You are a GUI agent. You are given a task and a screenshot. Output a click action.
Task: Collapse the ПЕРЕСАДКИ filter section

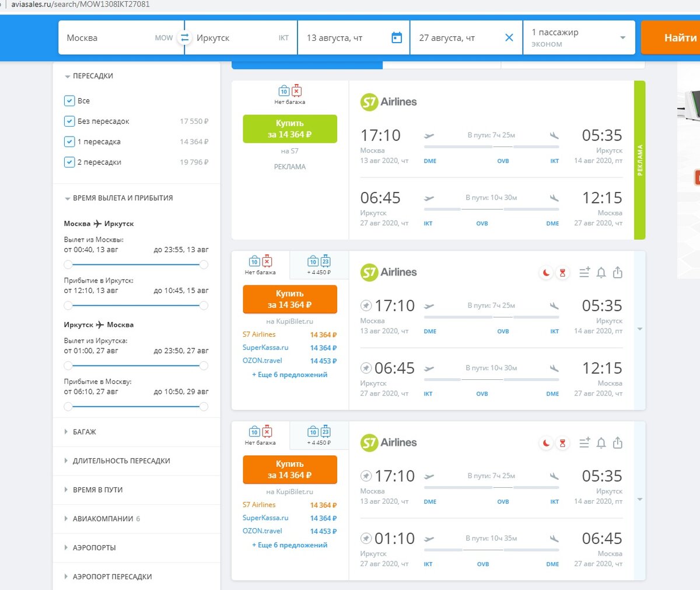(x=89, y=76)
